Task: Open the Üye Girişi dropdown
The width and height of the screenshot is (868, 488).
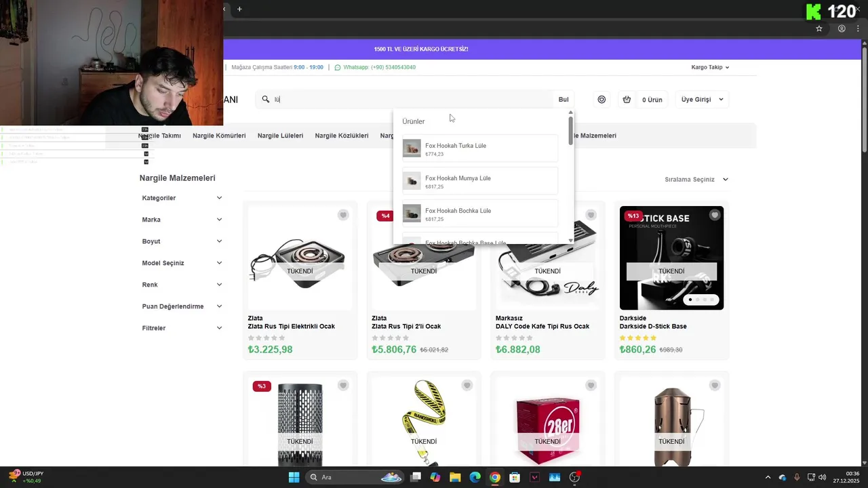Action: pos(701,100)
